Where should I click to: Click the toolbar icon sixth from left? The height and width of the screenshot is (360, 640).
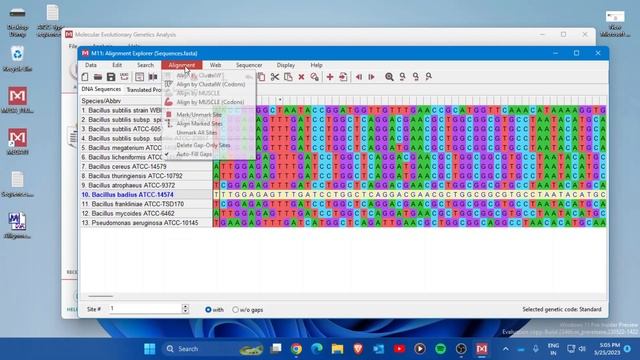[x=153, y=77]
